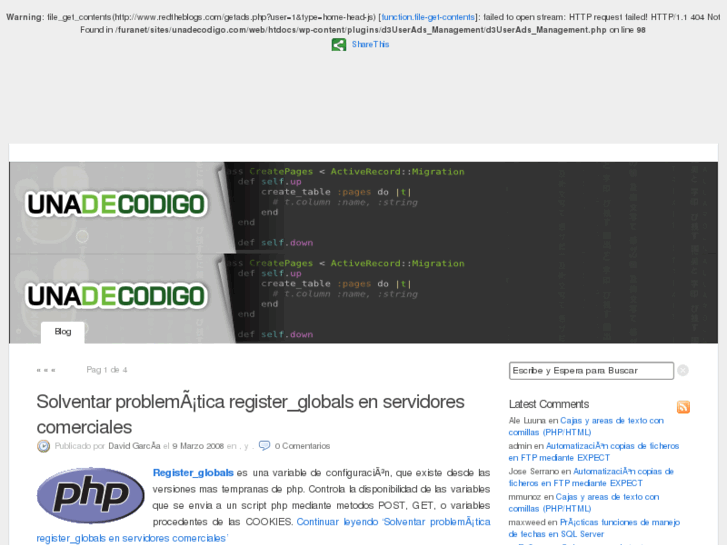Click the Latest Comments heading
The image size is (727, 545).
548,404
